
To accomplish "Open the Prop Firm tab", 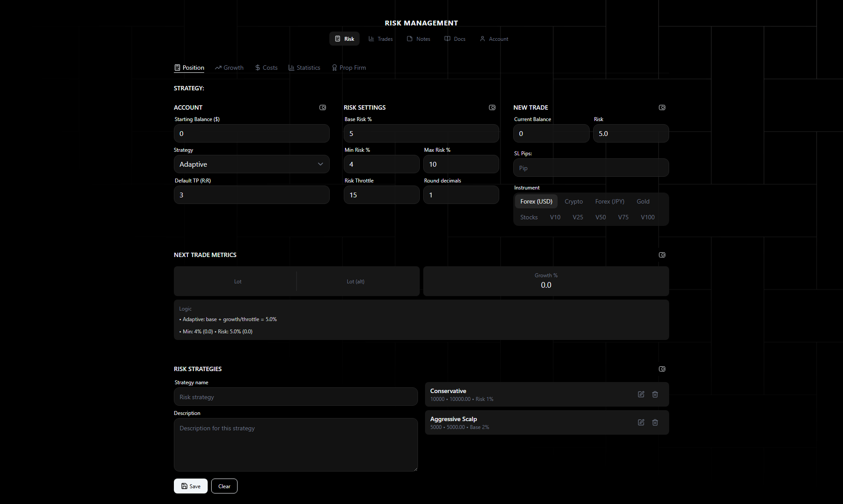I will pos(349,68).
